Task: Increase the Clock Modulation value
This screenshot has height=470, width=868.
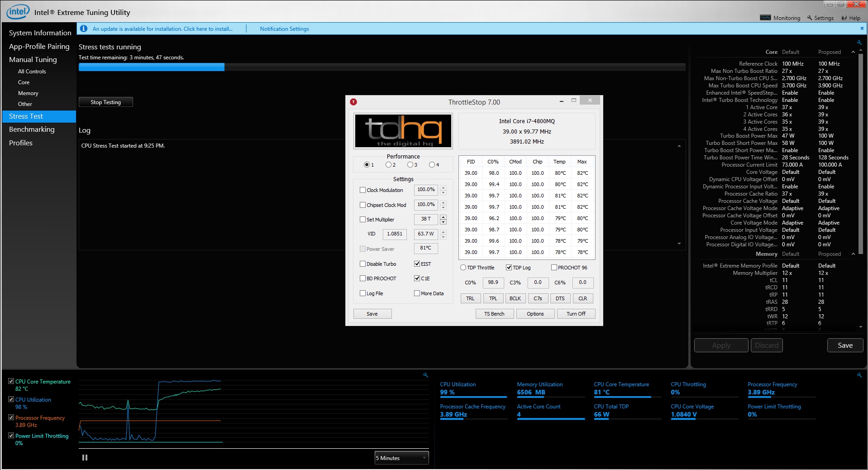Action: point(444,187)
